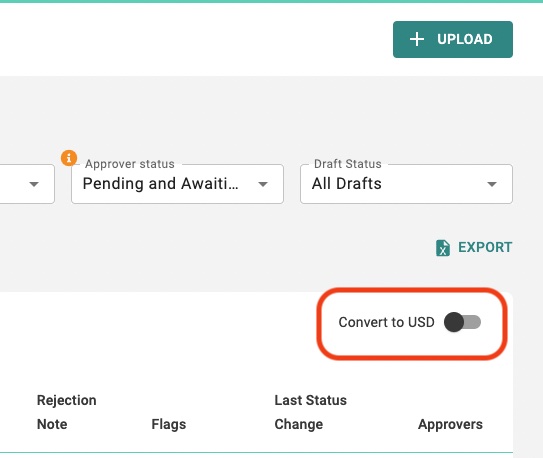The width and height of the screenshot is (543, 458).
Task: Click the Last Status Change column header
Action: tap(310, 412)
